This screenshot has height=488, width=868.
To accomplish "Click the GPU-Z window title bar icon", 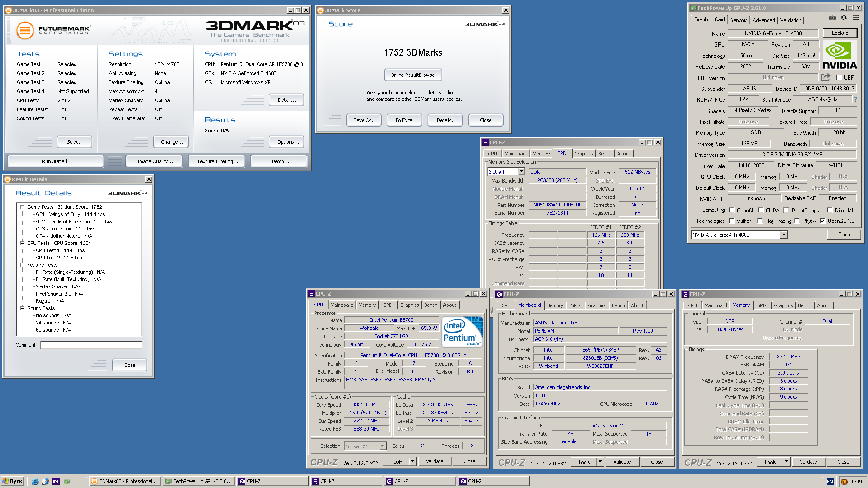I will [693, 8].
